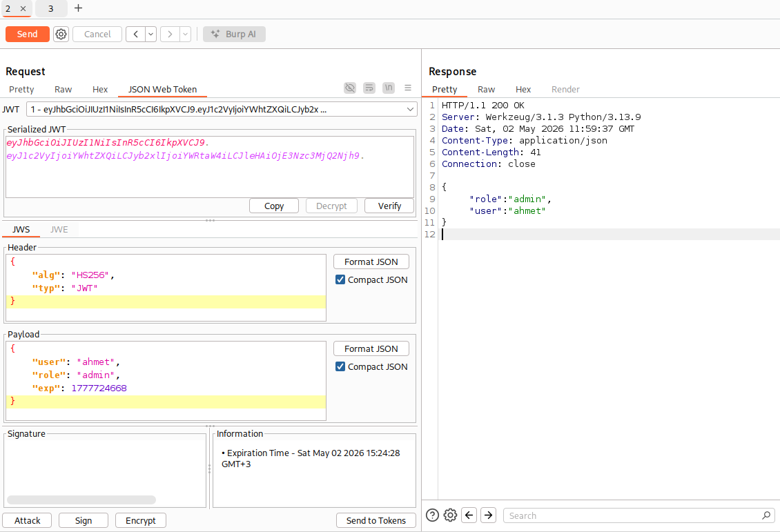The height and width of the screenshot is (532, 780).
Task: Click the "role":"admin" line in response
Action: pyautogui.click(x=510, y=199)
